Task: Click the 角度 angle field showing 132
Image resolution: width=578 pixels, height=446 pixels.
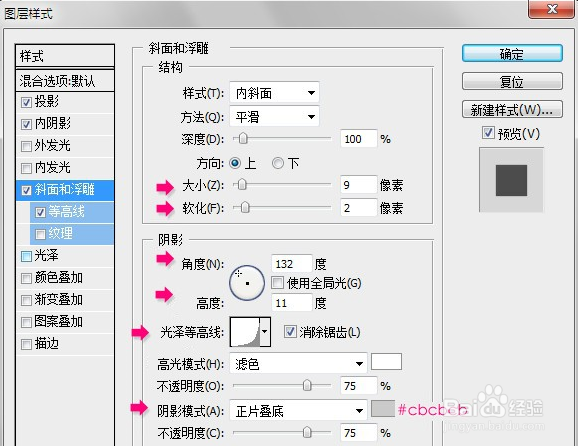Action: [x=292, y=264]
